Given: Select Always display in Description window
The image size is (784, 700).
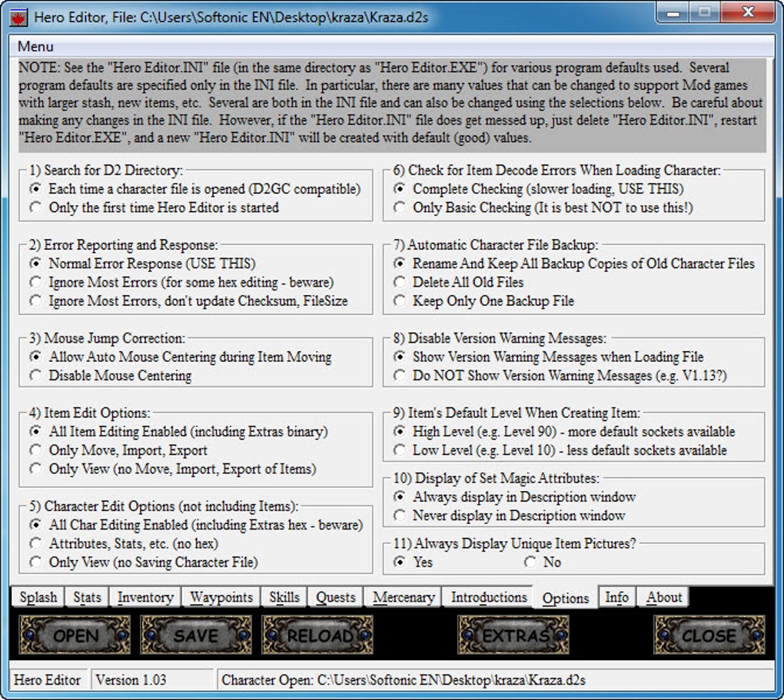Looking at the screenshot, I should click(x=515, y=497).
